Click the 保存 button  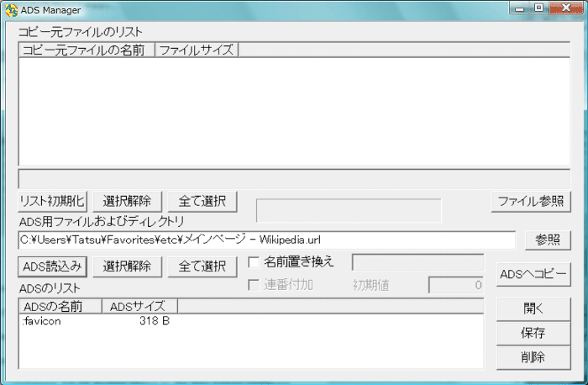pyautogui.click(x=533, y=333)
